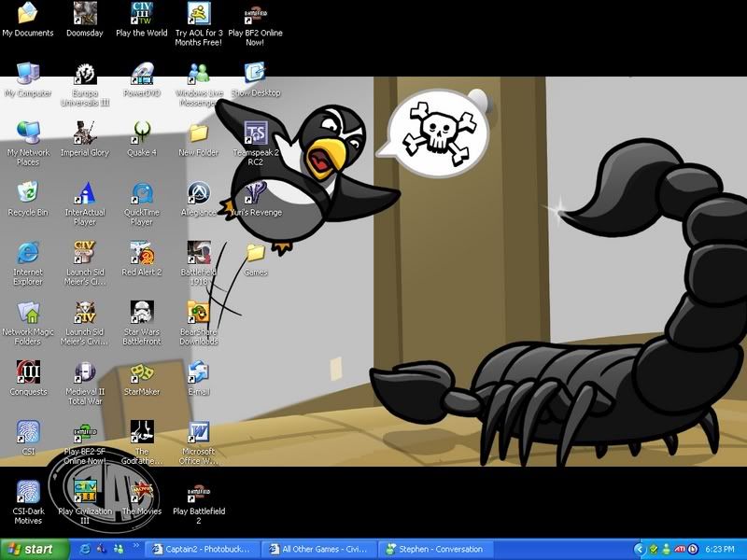The image size is (747, 560).
Task: Select the Play the World shortcut
Action: point(142,20)
